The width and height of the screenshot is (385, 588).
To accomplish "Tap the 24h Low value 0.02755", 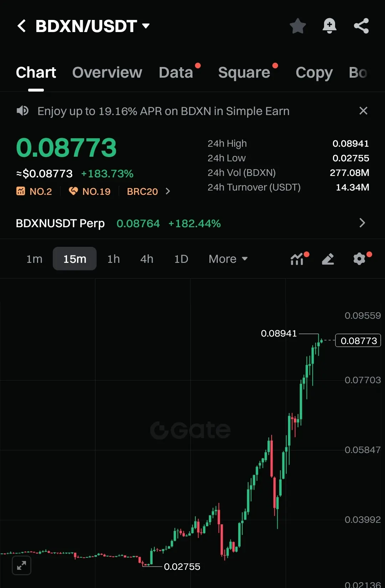I will pos(350,158).
